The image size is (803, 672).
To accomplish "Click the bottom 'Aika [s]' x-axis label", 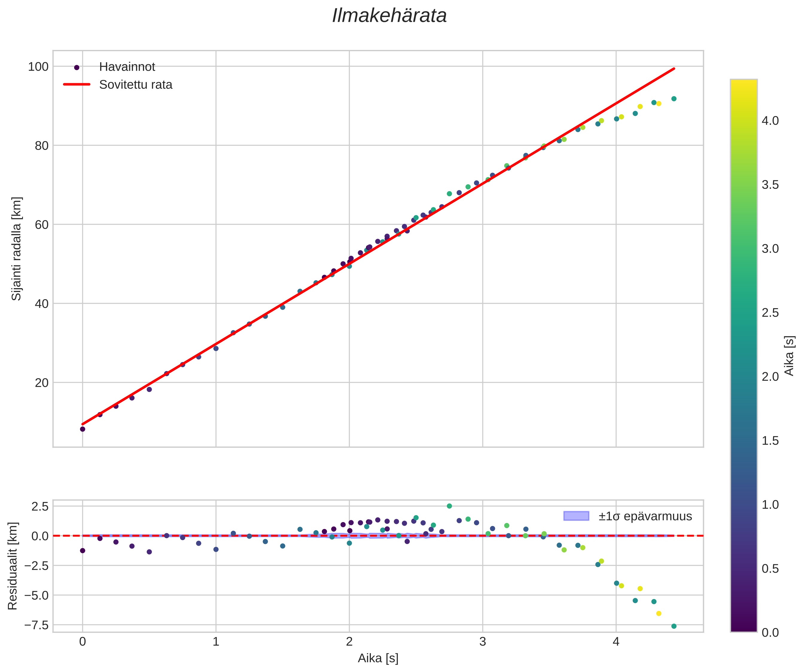I will point(378,658).
